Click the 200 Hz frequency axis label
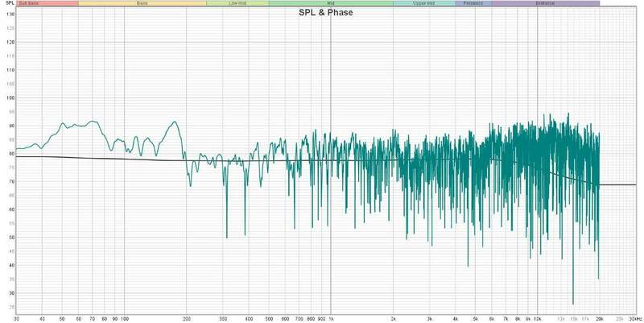The image size is (644, 323). pos(187,319)
